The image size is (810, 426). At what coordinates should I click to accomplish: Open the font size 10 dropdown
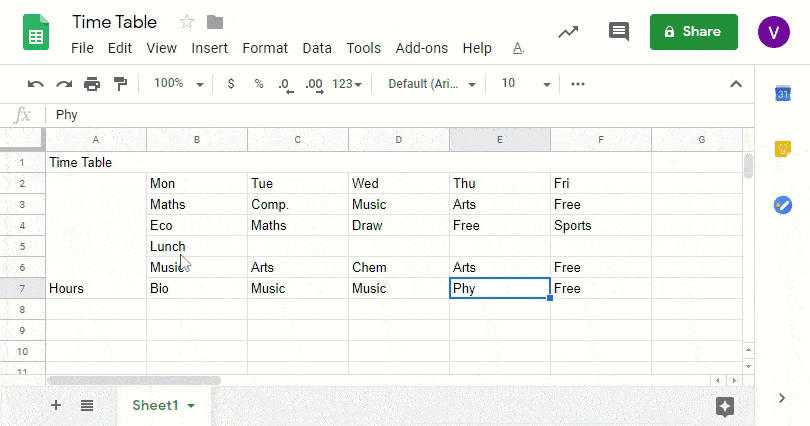525,84
